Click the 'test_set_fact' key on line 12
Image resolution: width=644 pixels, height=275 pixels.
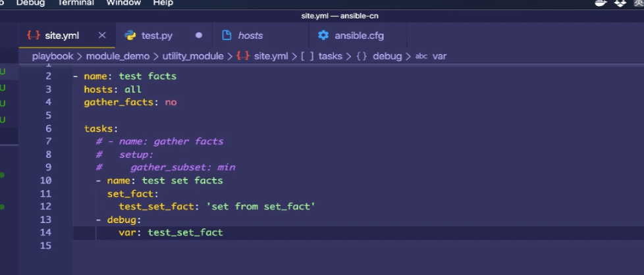156,207
